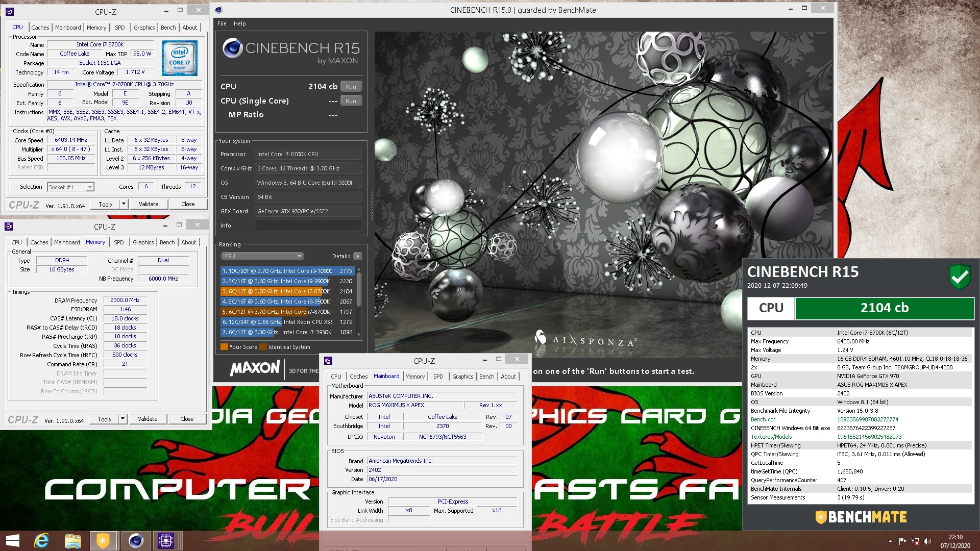The width and height of the screenshot is (980, 551).
Task: Click the MAXON logo in Cinebench
Action: point(255,368)
